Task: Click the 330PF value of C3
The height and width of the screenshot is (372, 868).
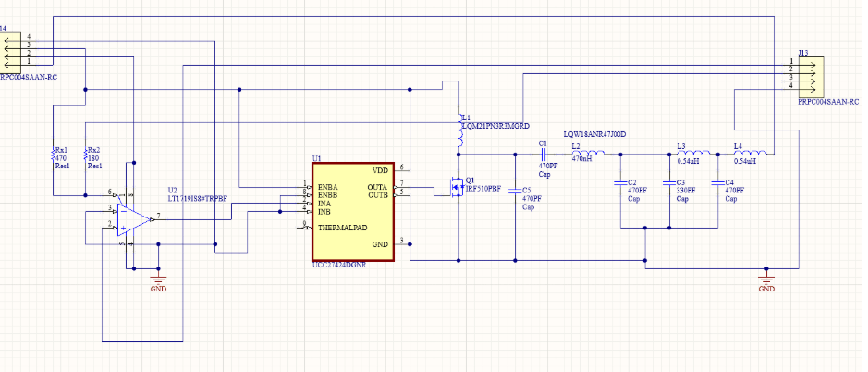Action: tap(687, 190)
